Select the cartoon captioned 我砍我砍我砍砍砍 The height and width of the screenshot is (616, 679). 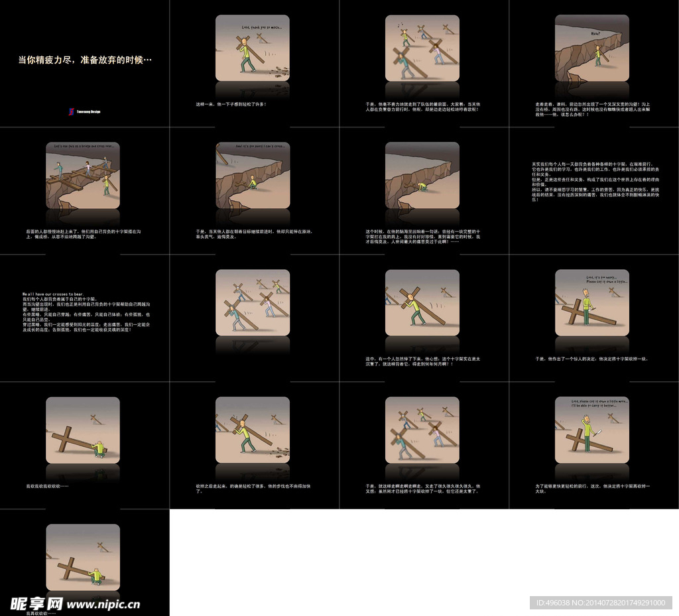click(x=83, y=430)
